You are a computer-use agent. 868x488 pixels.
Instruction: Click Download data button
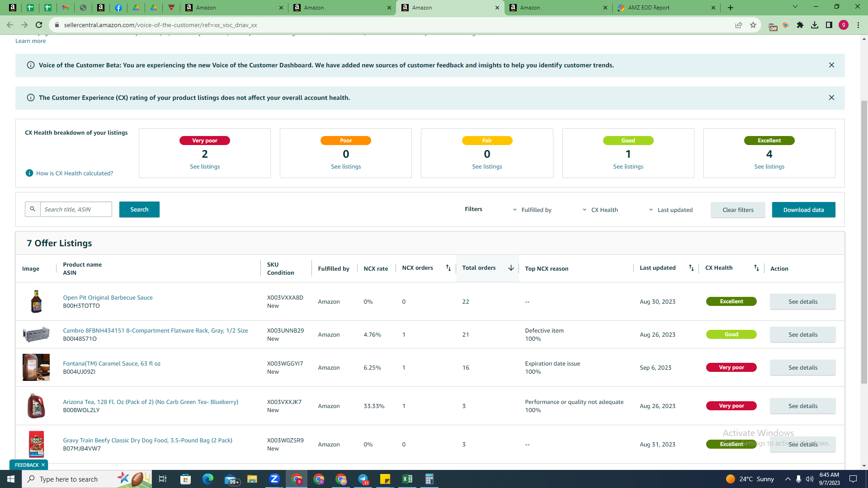click(x=803, y=210)
